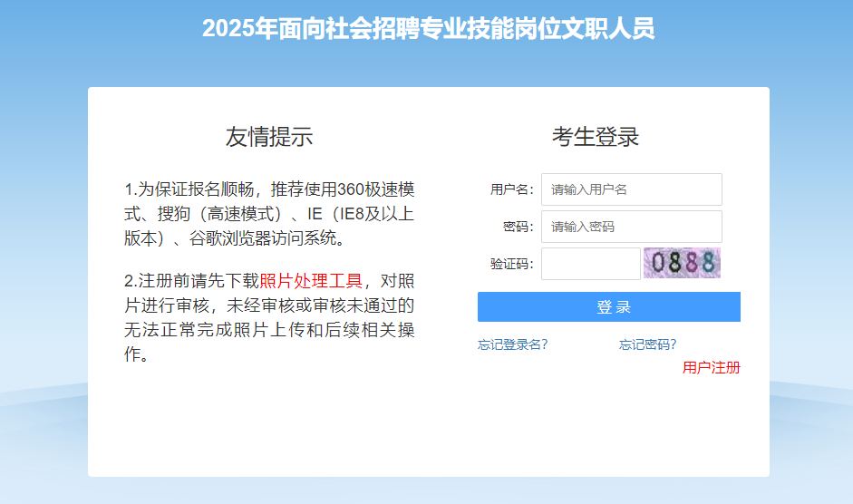The height and width of the screenshot is (504, 853).
Task: Open the 忘记密码? link
Action: [647, 344]
